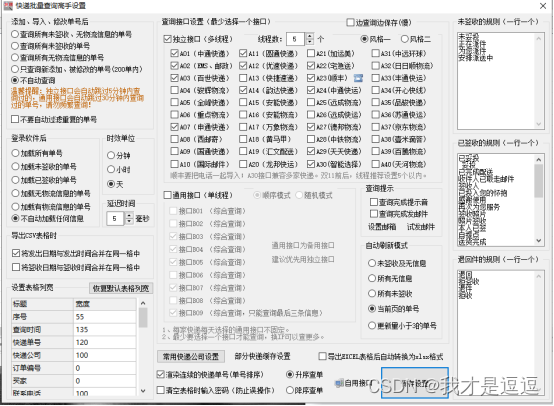The image size is (554, 406).
Task: Choose 加载所有单号 after login
Action: coord(15,153)
